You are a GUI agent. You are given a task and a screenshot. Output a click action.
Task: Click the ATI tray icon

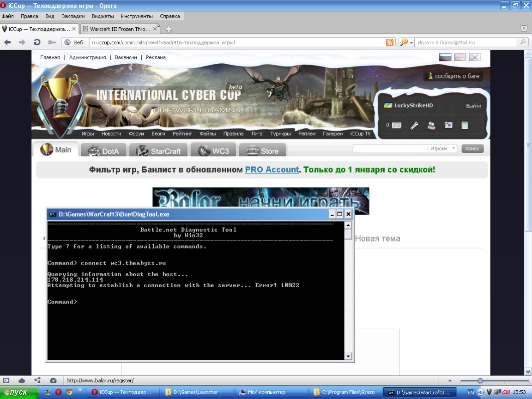point(506,392)
